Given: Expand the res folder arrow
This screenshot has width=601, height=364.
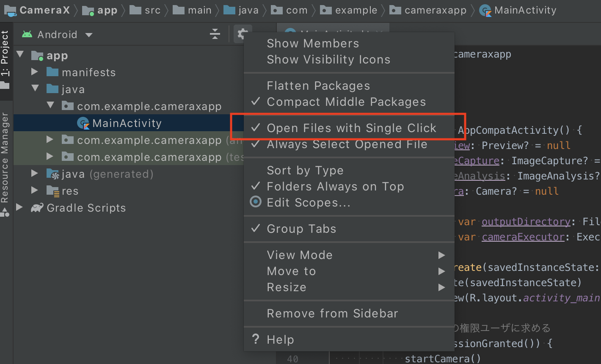Looking at the screenshot, I should click(x=35, y=190).
